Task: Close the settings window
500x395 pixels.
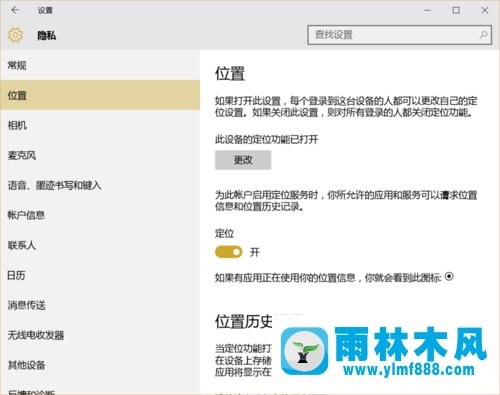Action: point(485,10)
